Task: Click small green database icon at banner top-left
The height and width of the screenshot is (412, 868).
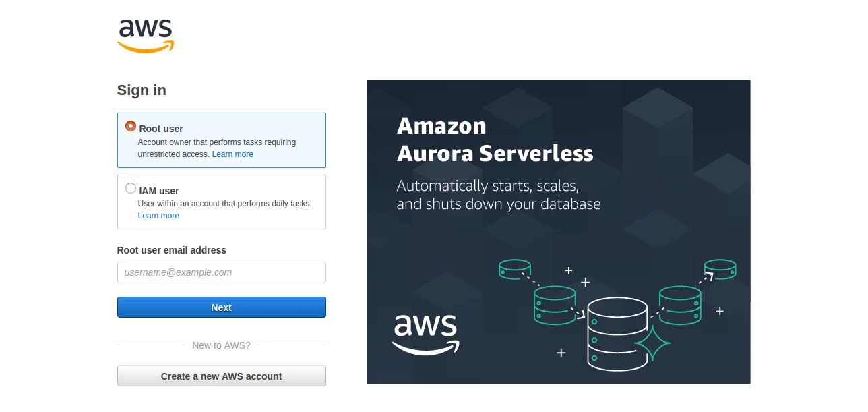Action: tap(515, 268)
